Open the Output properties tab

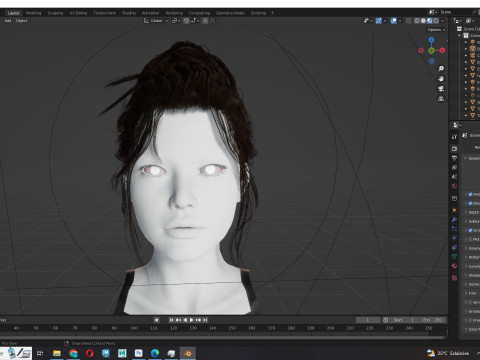pyautogui.click(x=454, y=158)
